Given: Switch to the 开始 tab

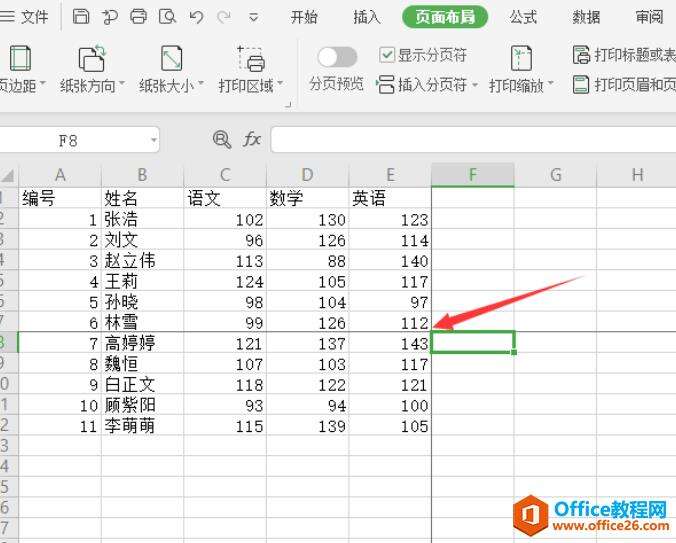Looking at the screenshot, I should (x=304, y=17).
